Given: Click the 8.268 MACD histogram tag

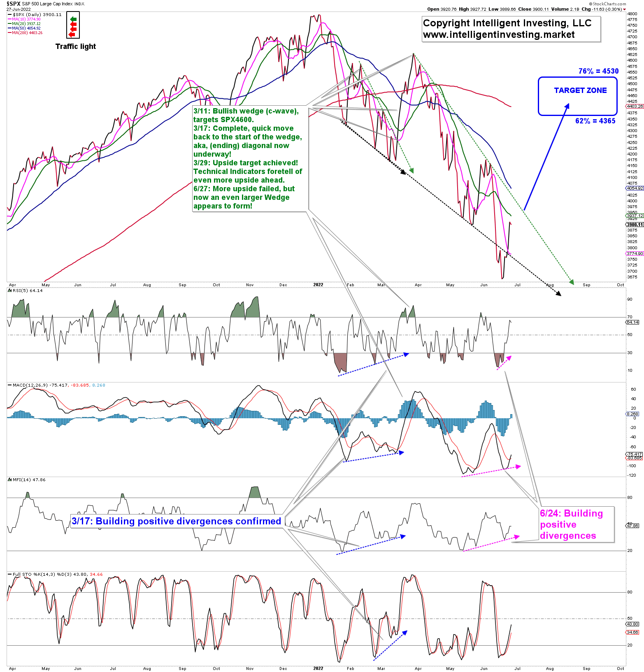Looking at the screenshot, I should 633,414.
